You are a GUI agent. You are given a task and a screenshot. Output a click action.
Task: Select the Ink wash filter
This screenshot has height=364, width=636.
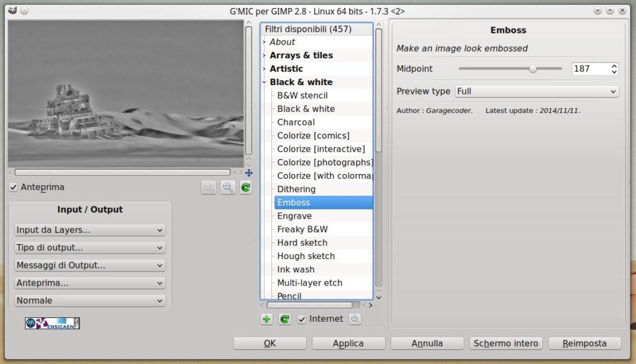(x=295, y=270)
